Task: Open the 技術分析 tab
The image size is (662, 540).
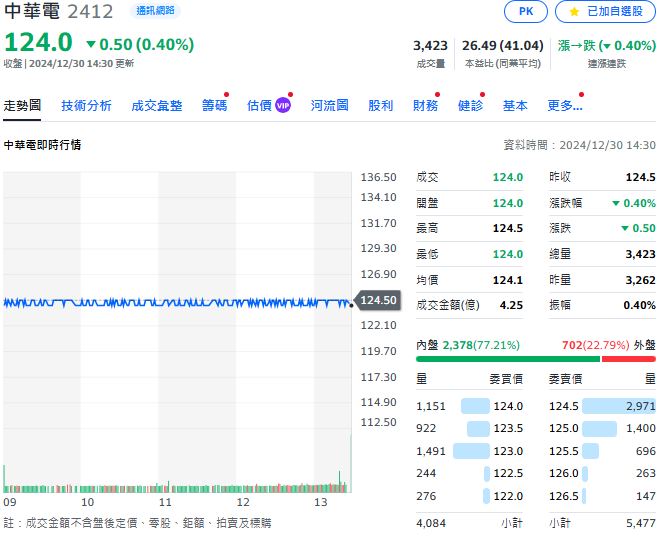Action: [86, 106]
